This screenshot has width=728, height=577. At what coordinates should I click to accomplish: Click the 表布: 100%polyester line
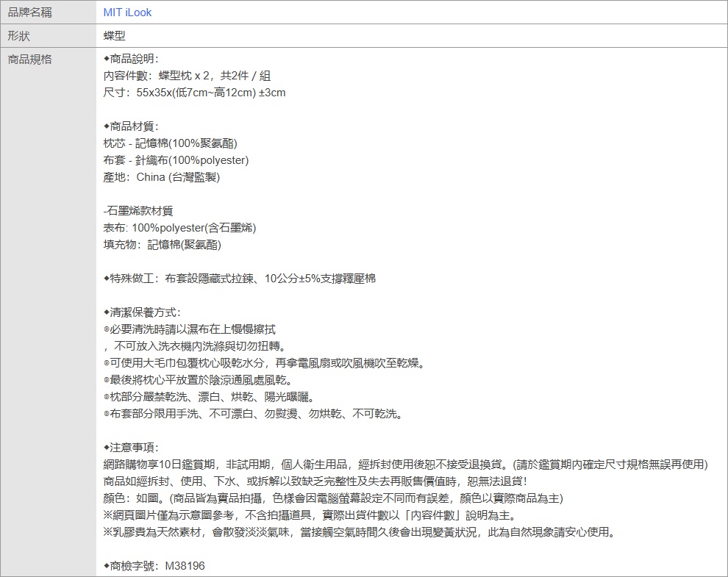[179, 227]
